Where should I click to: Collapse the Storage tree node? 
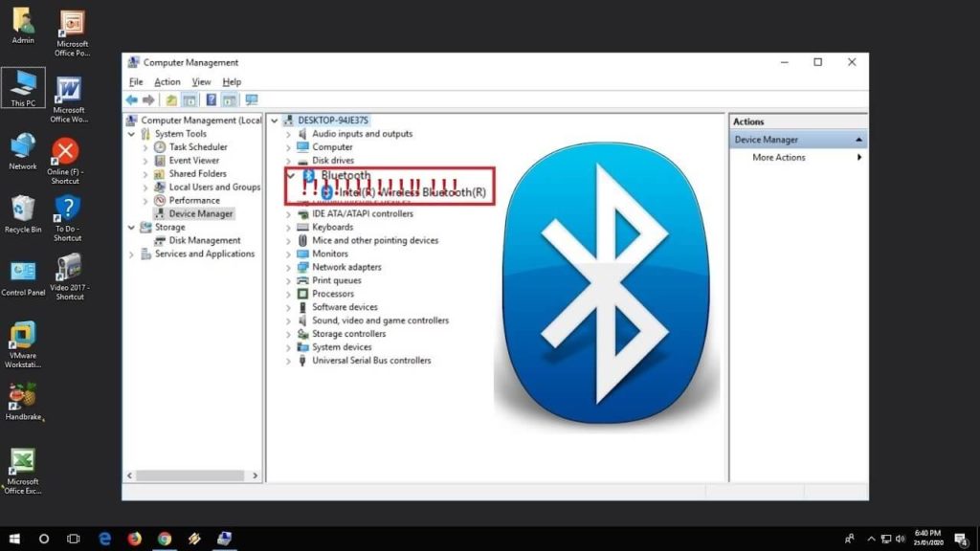131,228
